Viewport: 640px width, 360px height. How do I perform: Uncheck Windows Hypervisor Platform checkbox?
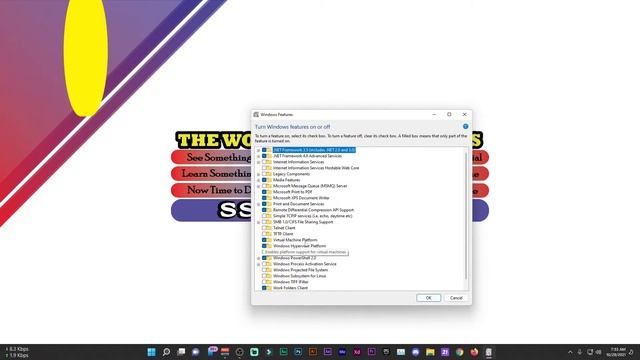(264, 246)
